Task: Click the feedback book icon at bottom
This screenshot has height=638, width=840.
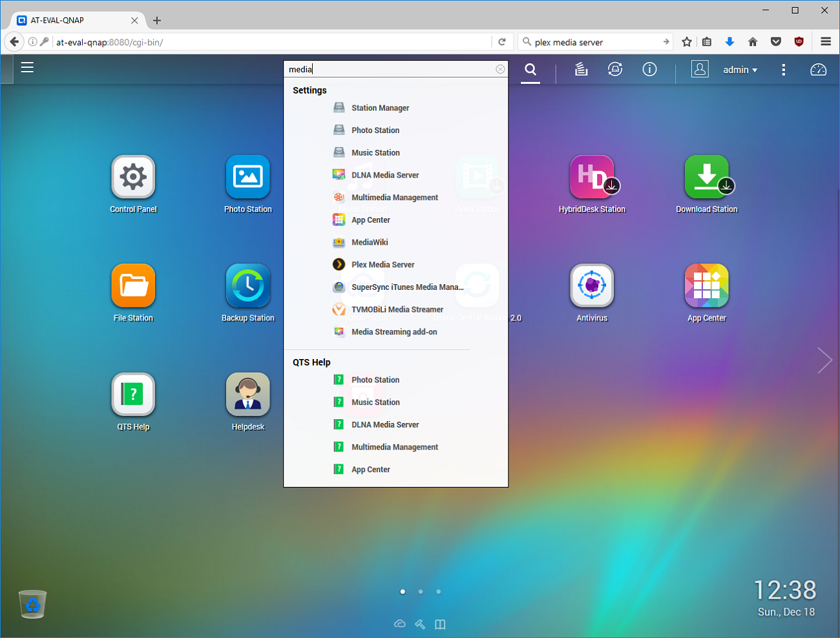Action: pyautogui.click(x=440, y=624)
